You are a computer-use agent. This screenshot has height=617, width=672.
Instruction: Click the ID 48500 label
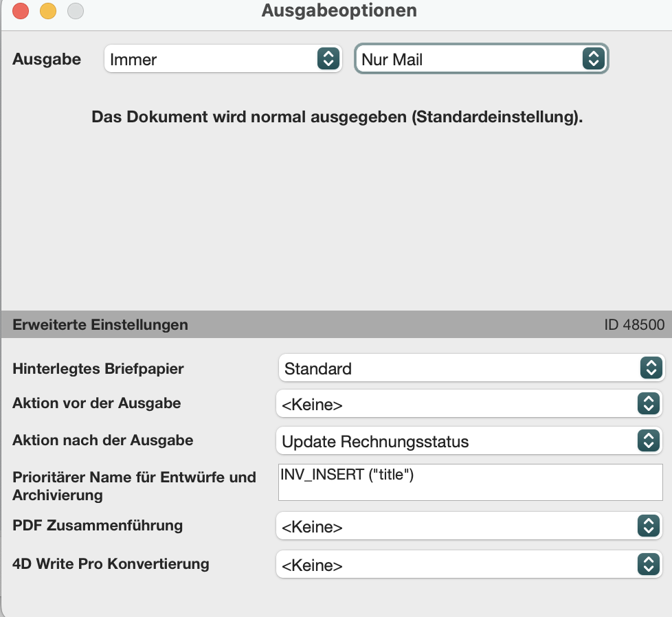[x=634, y=325]
